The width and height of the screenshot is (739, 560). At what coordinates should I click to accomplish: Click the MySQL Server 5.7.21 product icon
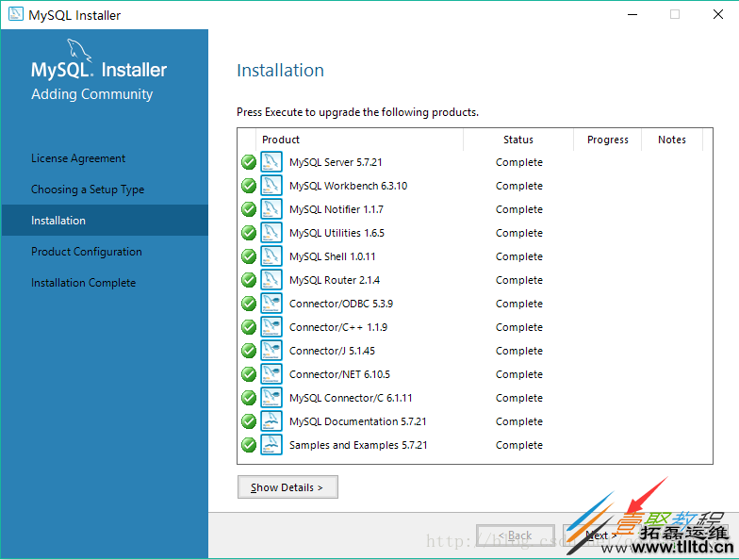pos(271,162)
